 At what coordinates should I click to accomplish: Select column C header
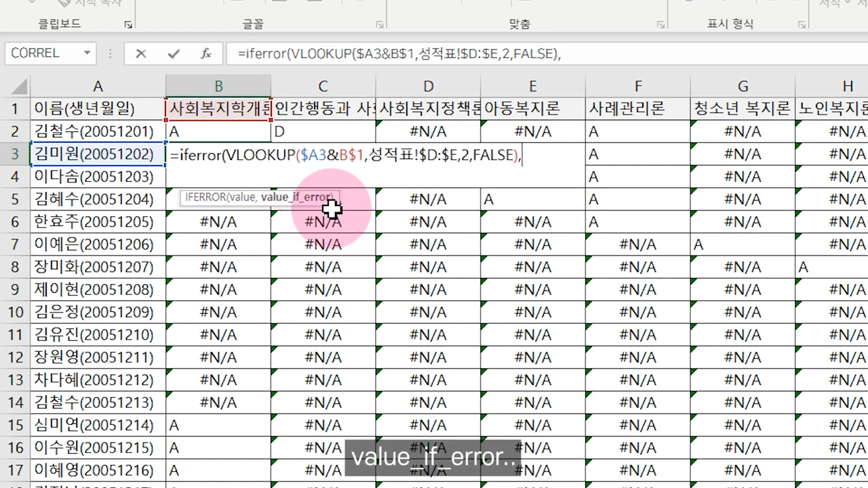pos(323,86)
